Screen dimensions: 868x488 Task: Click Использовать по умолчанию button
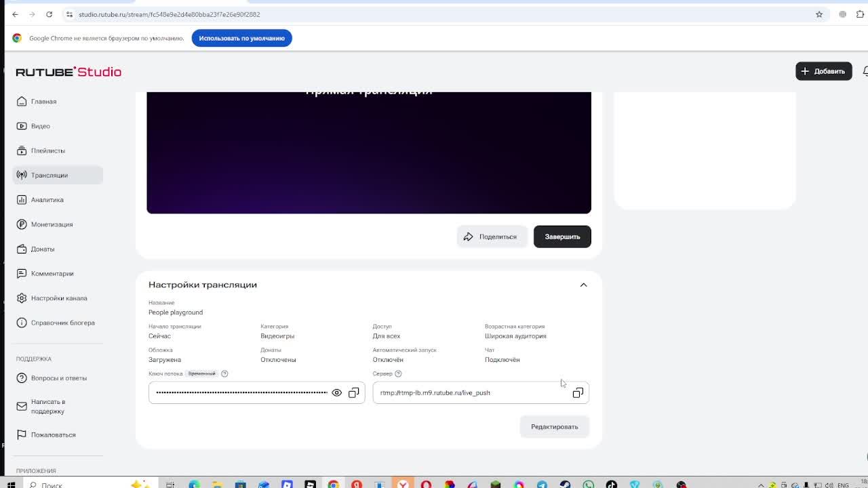coord(241,38)
